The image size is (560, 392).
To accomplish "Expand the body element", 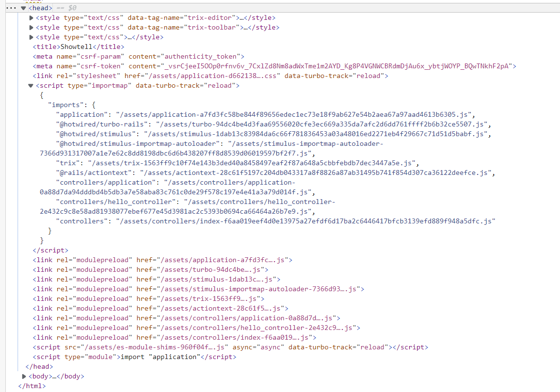I will pyautogui.click(x=24, y=376).
